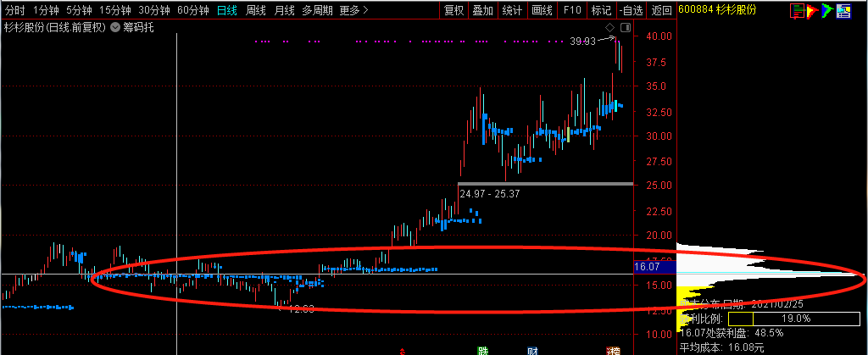868x355 pixels.
Task: Click the gray gap bar at 25.00
Action: pos(545,184)
